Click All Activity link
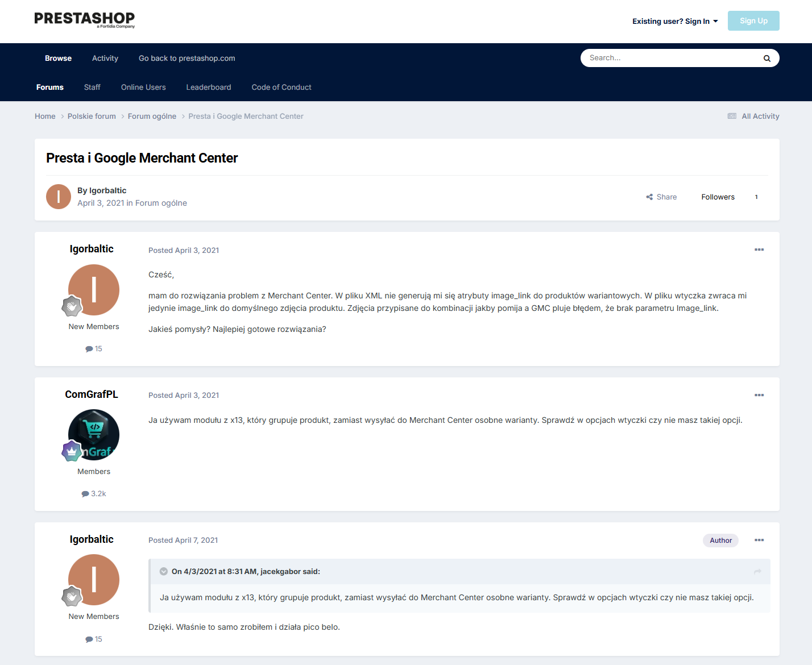 (x=760, y=116)
